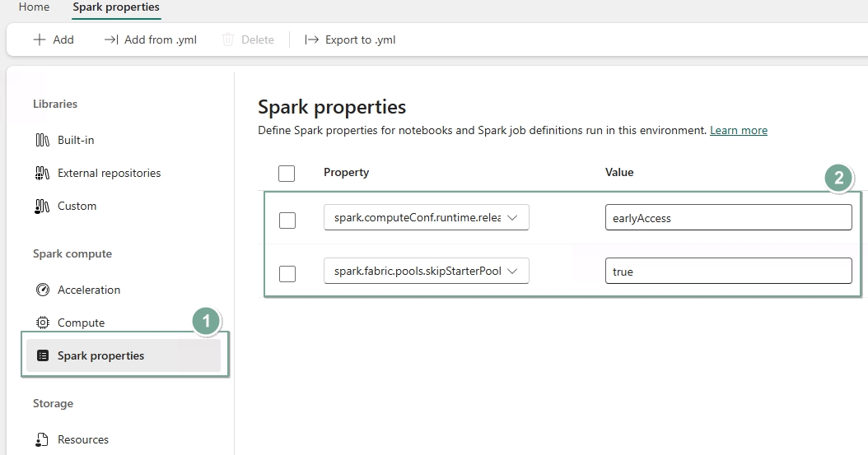Click the Libraries section heading
The height and width of the screenshot is (455, 868).
point(55,104)
